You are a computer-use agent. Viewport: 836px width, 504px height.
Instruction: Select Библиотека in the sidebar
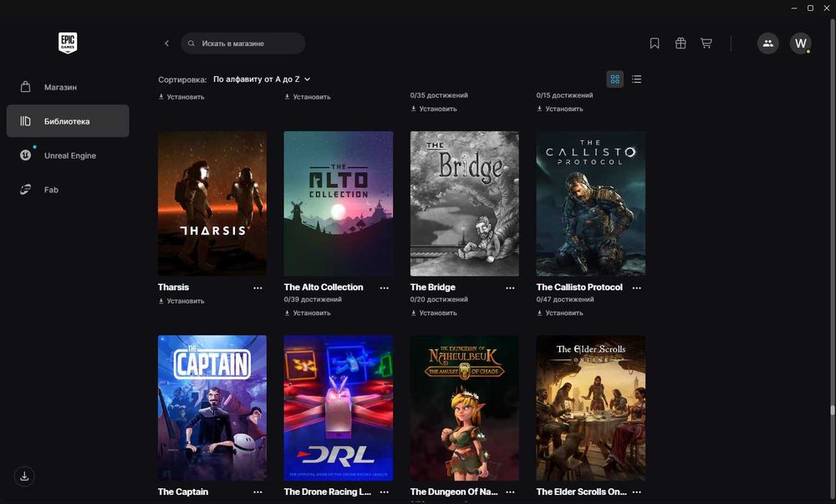[68, 121]
